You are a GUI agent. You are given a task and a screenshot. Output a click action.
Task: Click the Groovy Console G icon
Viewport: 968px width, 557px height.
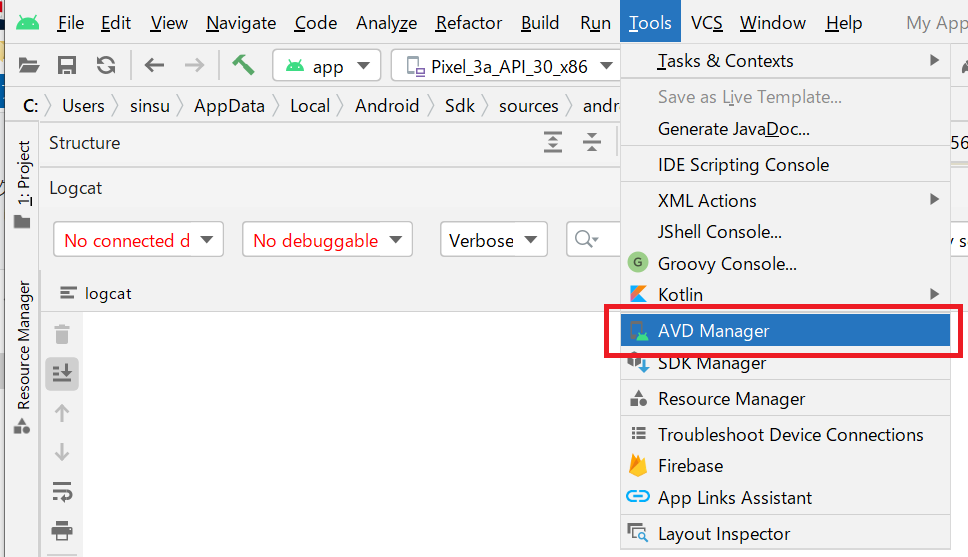point(638,262)
